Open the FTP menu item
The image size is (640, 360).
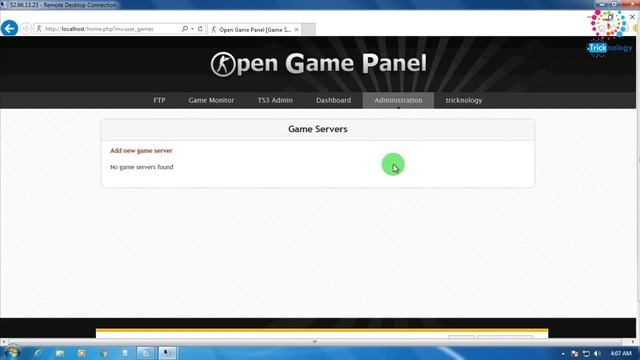(x=159, y=100)
